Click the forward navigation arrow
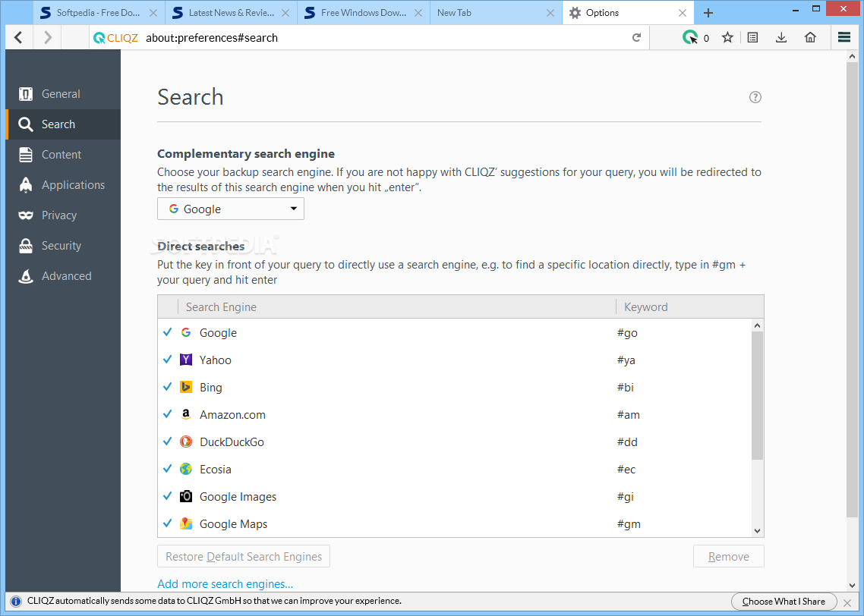 pos(47,37)
